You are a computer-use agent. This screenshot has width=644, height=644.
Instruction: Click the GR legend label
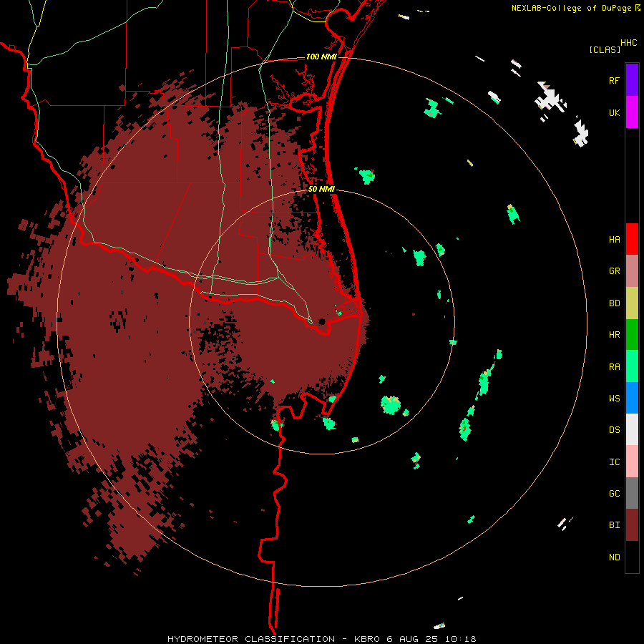tap(615, 271)
